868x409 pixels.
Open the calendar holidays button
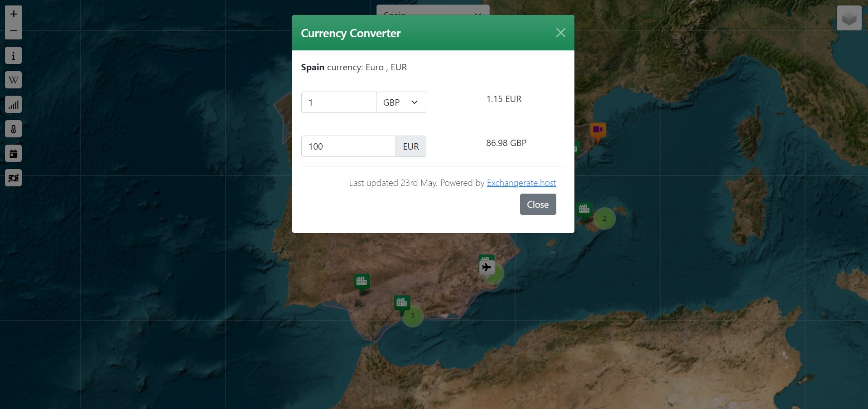(x=14, y=154)
